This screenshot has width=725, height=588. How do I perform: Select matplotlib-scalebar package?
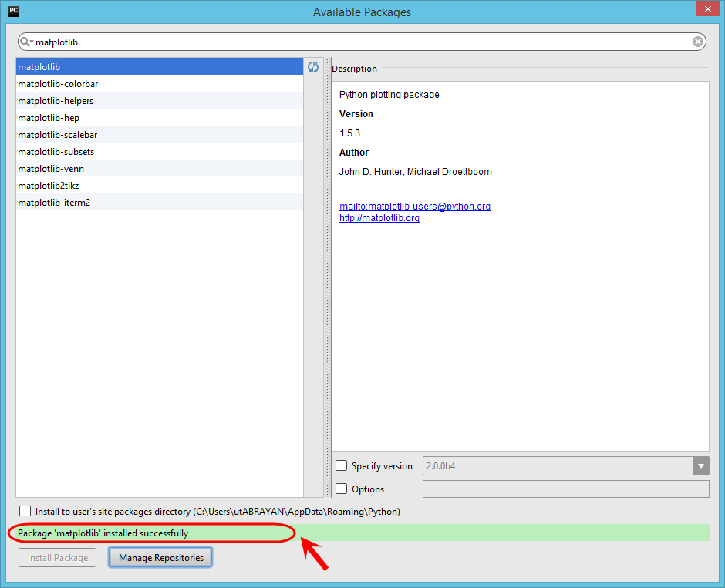160,134
